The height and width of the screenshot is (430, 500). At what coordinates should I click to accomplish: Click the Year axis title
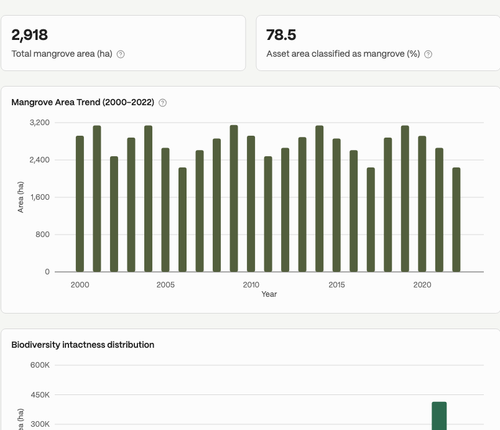269,294
